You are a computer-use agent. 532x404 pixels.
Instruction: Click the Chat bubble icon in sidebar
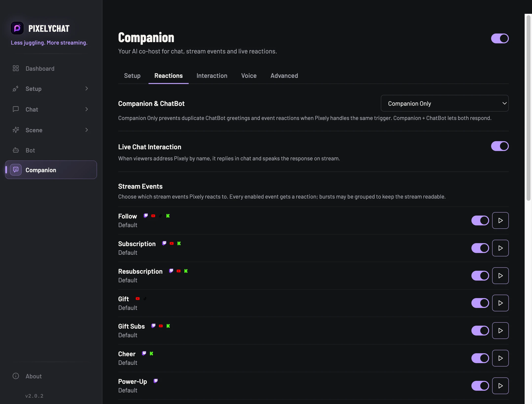pos(16,109)
